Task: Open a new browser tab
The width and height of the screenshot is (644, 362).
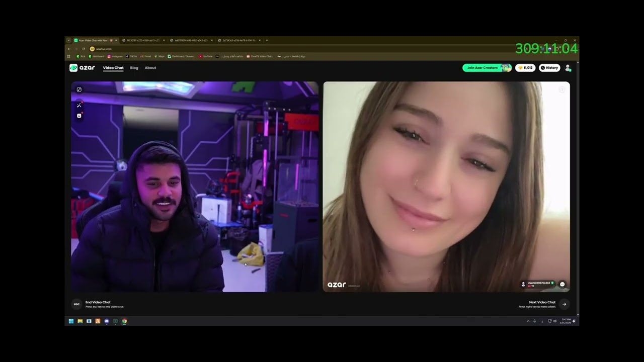Action: pyautogui.click(x=267, y=40)
